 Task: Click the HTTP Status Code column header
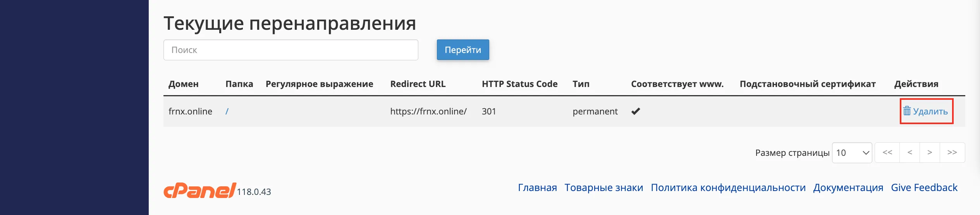click(x=519, y=84)
